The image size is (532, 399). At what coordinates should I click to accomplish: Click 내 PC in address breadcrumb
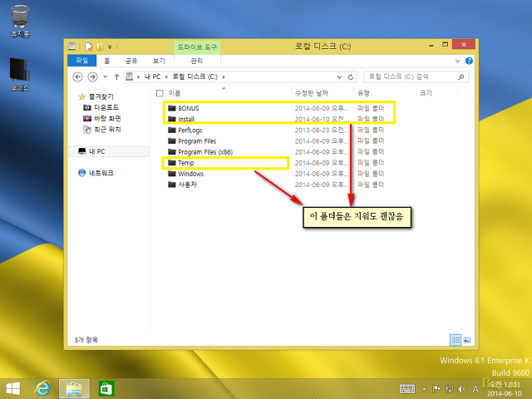[x=152, y=76]
